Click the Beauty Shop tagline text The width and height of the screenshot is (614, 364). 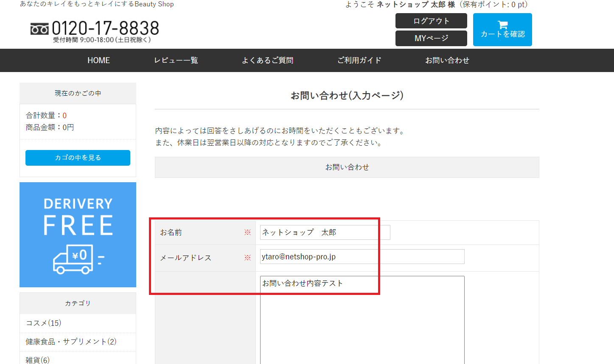coord(97,4)
